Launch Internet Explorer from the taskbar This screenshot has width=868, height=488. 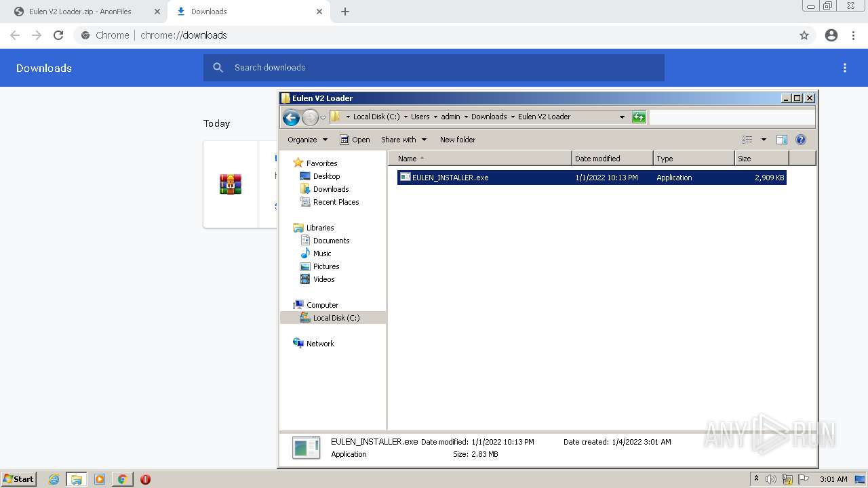click(x=54, y=479)
